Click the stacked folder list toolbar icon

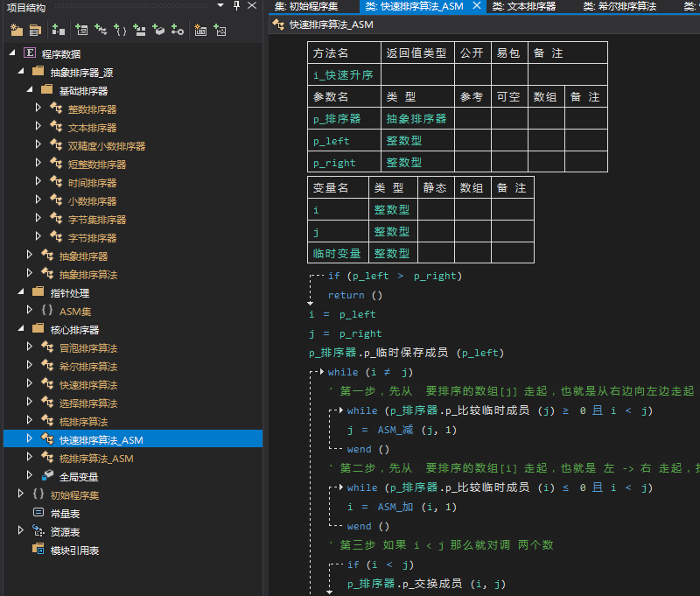click(x=35, y=31)
